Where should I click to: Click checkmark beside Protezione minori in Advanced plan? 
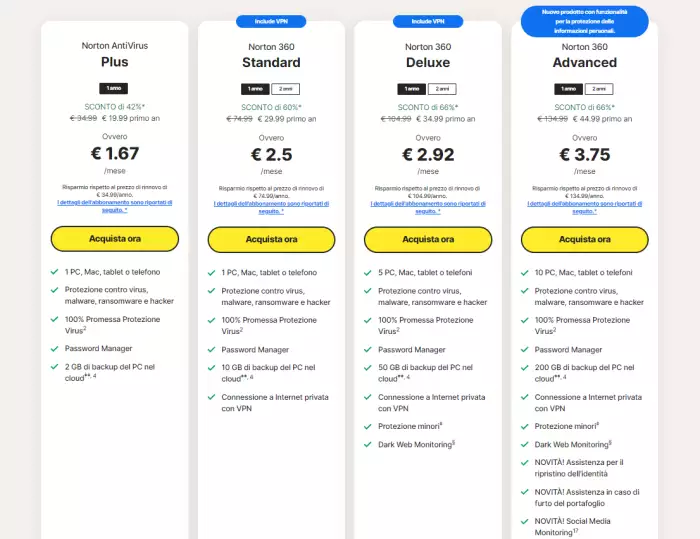(x=525, y=425)
